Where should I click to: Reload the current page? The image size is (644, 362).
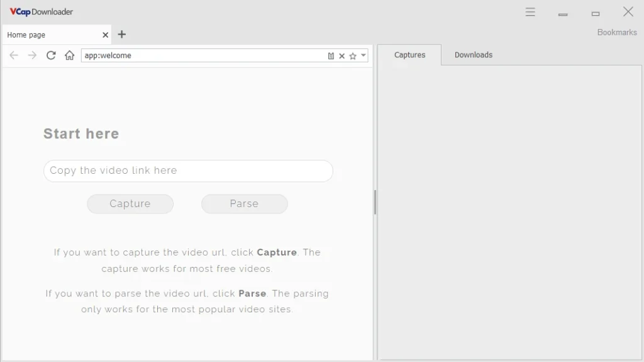51,55
